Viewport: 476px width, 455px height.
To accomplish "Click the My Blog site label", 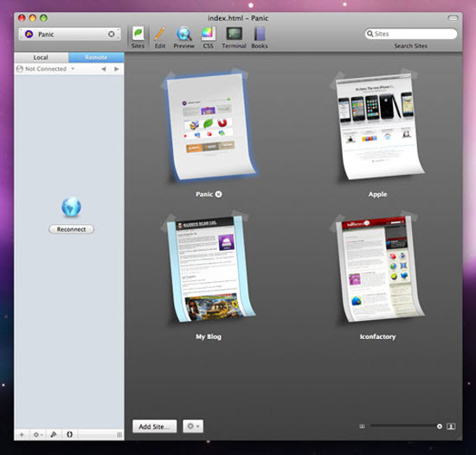I will click(x=209, y=336).
